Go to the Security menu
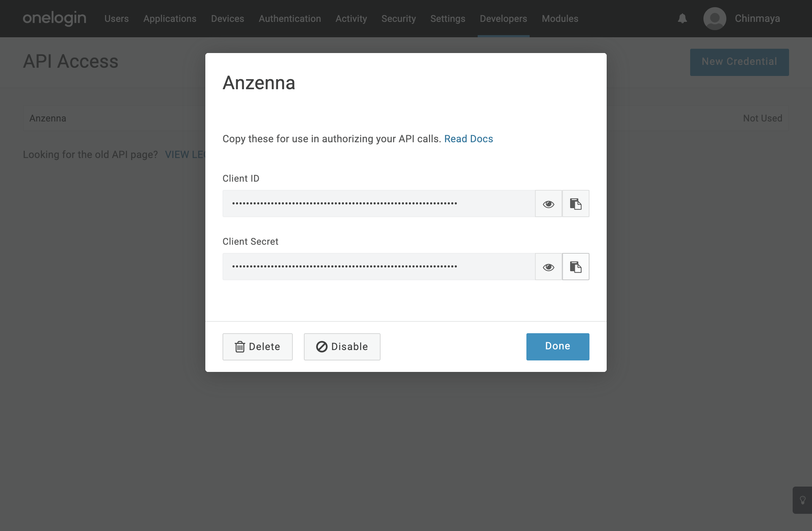 (x=398, y=19)
